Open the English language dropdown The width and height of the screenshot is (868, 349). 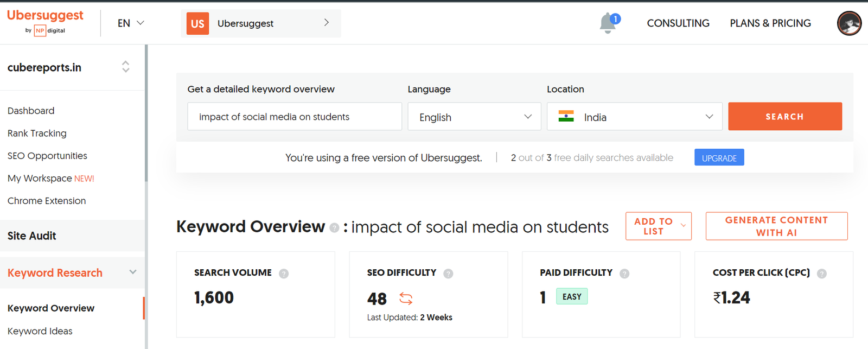tap(474, 116)
